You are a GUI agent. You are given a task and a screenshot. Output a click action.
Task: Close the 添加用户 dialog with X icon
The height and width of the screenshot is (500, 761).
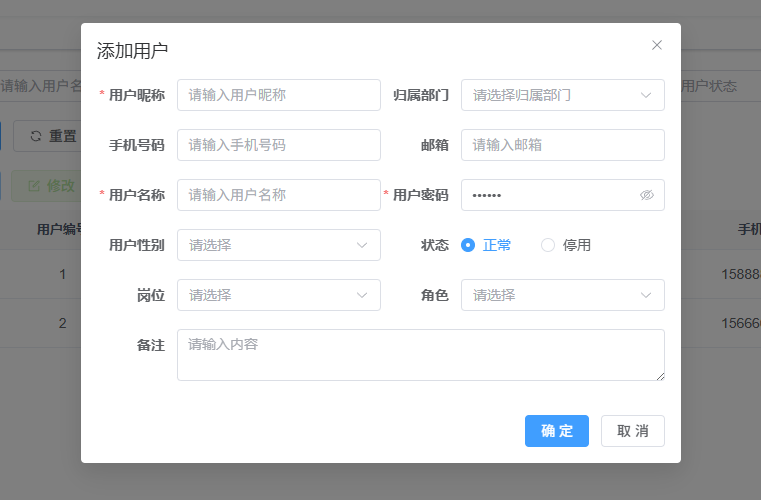(657, 45)
